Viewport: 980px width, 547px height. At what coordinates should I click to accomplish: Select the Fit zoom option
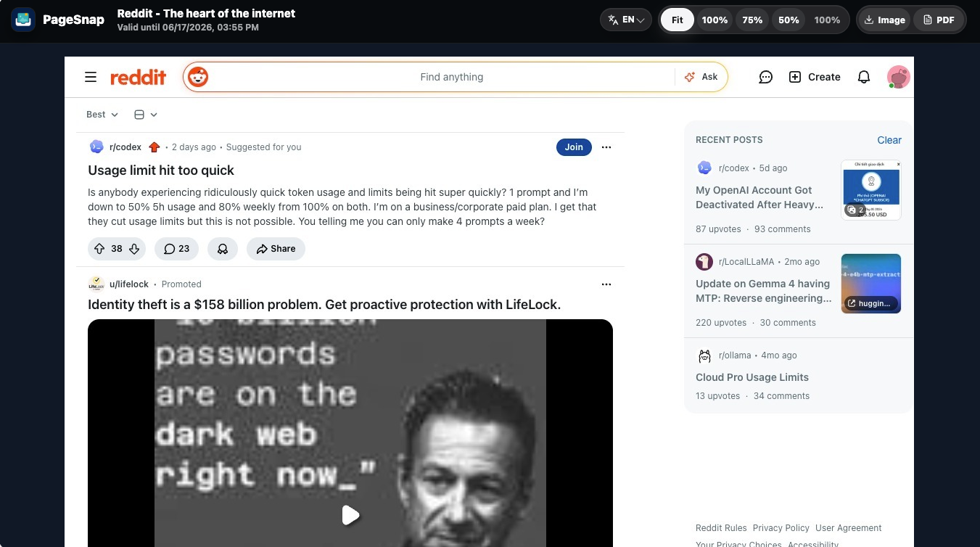coord(677,20)
